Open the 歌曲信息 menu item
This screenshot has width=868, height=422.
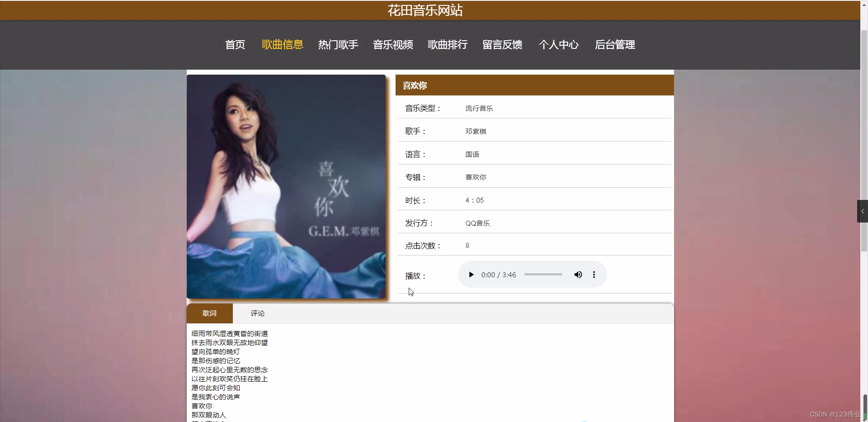(282, 45)
